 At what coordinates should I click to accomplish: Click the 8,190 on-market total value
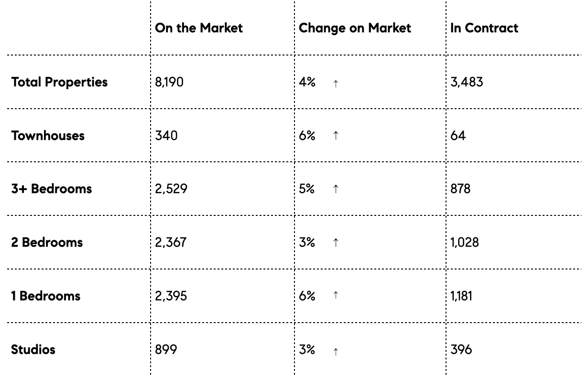[x=169, y=82]
